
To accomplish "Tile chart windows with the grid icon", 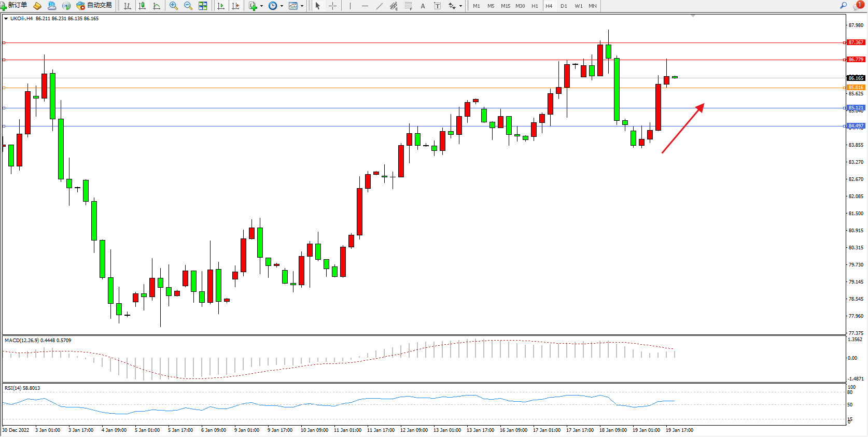I will pyautogui.click(x=203, y=6).
